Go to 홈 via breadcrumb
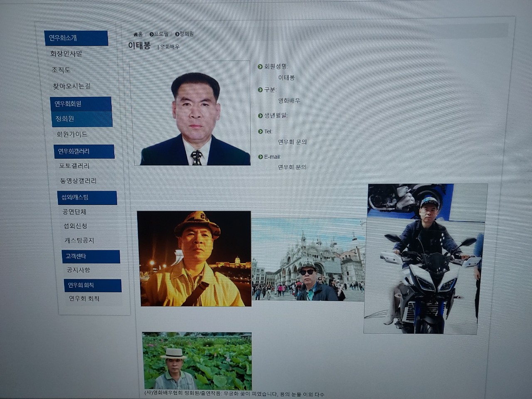Viewport: 532px width, 399px height. (x=140, y=34)
